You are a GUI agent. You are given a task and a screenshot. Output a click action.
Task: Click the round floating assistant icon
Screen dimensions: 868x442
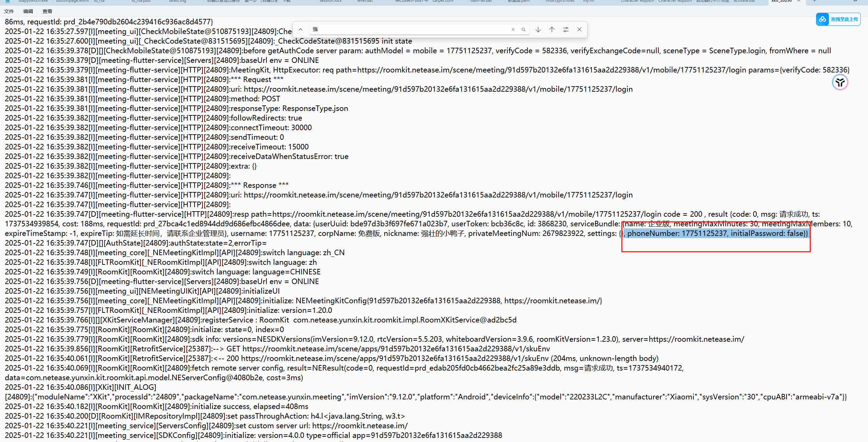pos(840,82)
